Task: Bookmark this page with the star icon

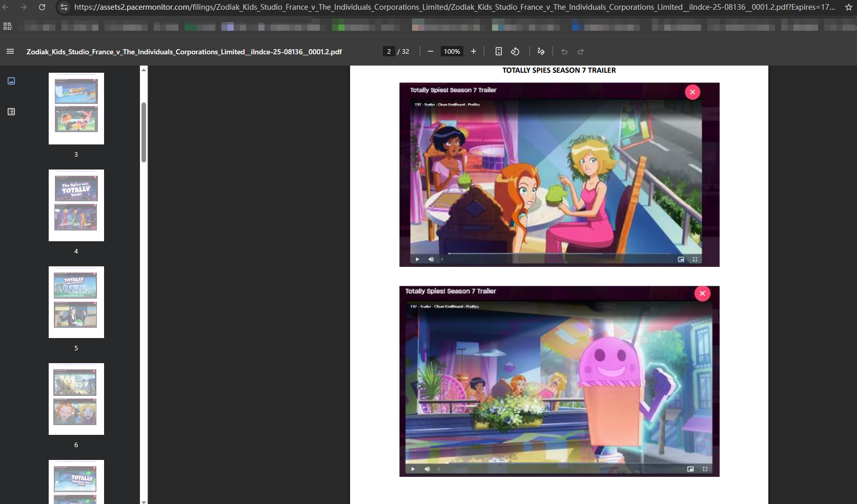Action: click(x=848, y=7)
